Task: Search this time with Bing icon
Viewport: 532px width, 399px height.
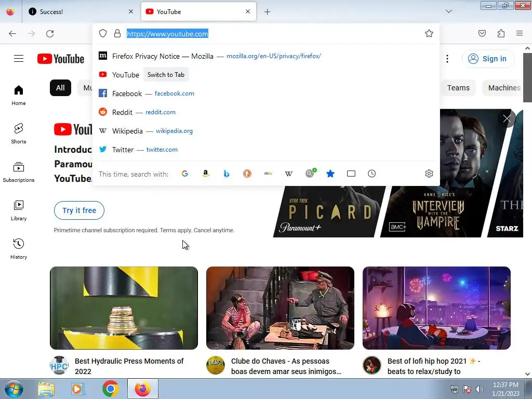Action: click(227, 174)
